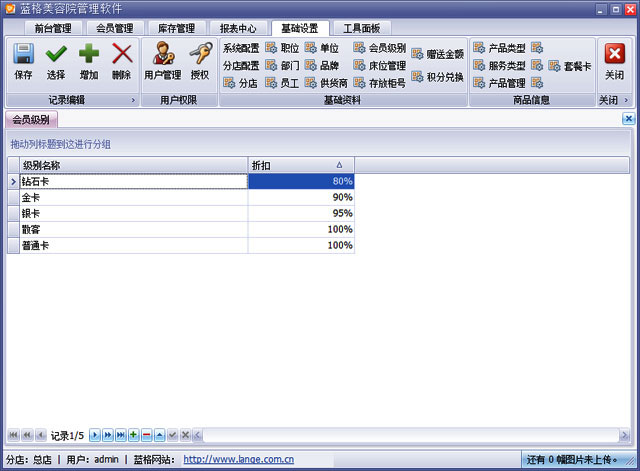Click the large red 关闭 icon
640x471 pixels.
[615, 54]
